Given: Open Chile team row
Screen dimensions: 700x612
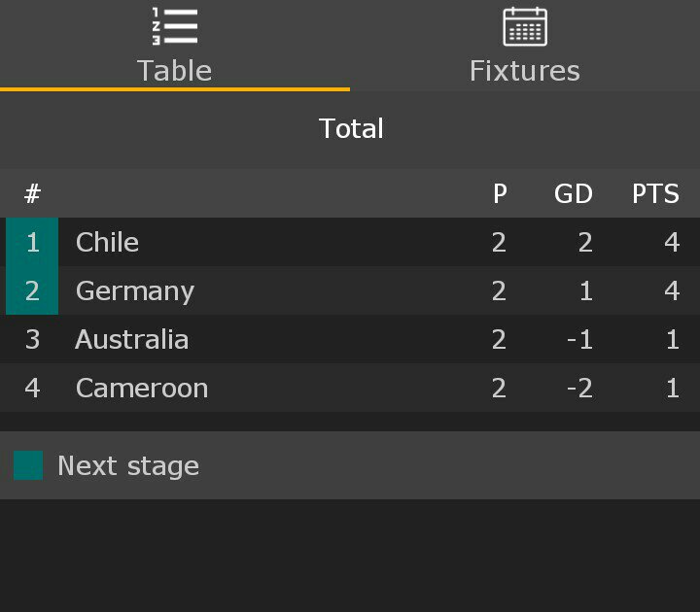Looking at the screenshot, I should pos(107,242).
